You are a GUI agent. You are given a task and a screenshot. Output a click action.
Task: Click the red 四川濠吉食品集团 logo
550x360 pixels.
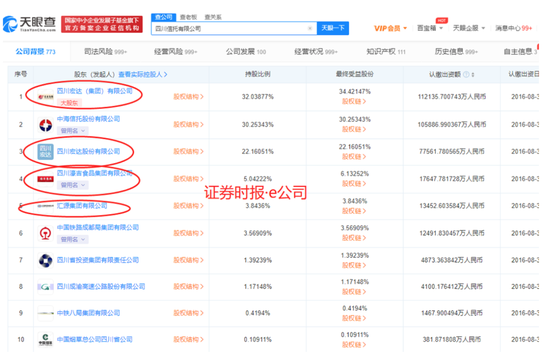(x=46, y=179)
